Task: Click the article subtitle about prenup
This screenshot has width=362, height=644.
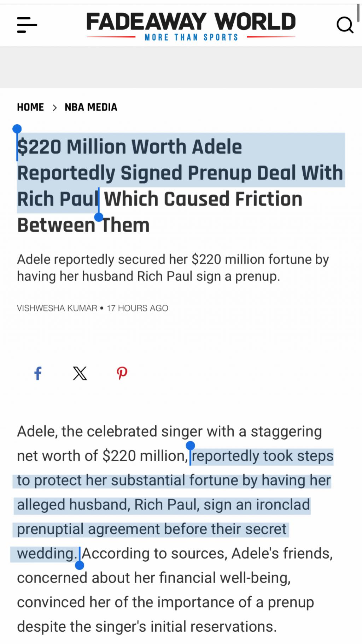Action: coord(173,268)
